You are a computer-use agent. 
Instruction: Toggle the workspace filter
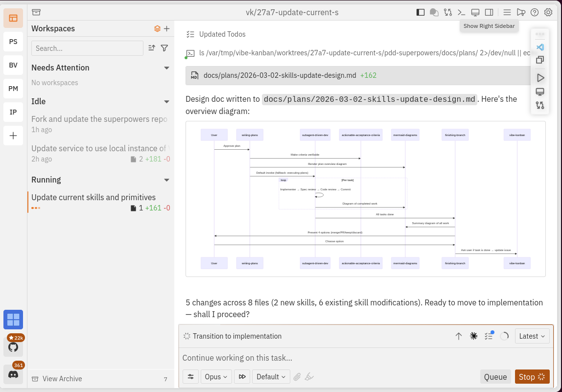pos(164,48)
